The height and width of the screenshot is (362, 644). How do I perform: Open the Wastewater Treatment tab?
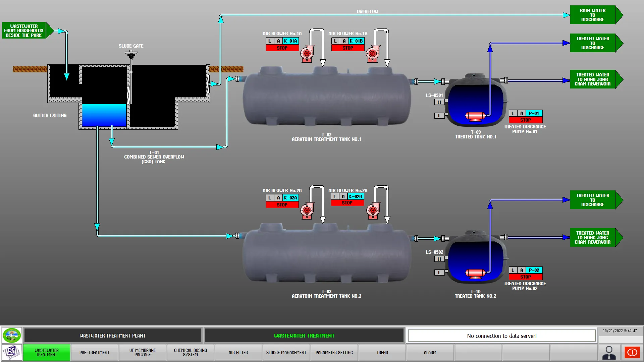[47, 353]
